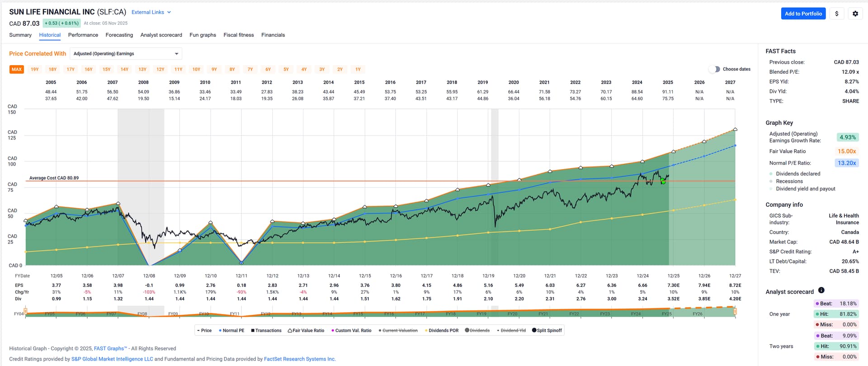Toggle the Fair Value Ratio triangle legend
Screen dimensions: 868x366
290,331
